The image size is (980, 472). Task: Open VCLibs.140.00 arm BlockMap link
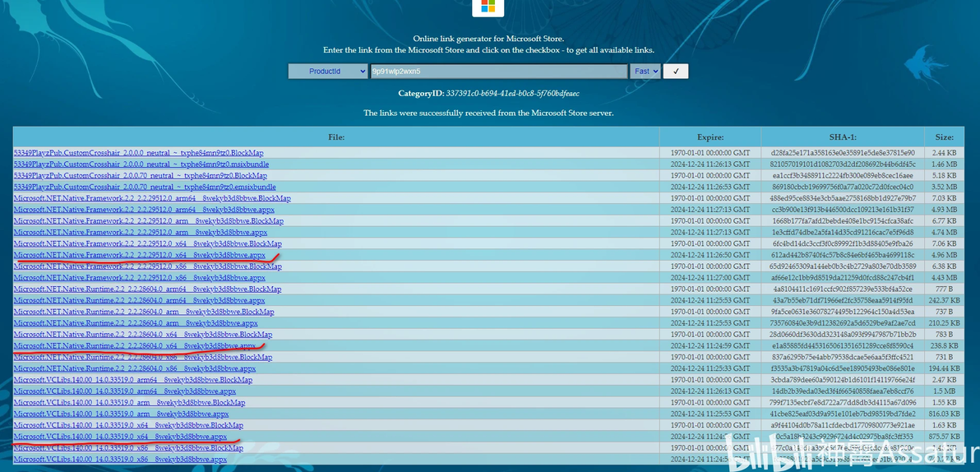pos(129,403)
